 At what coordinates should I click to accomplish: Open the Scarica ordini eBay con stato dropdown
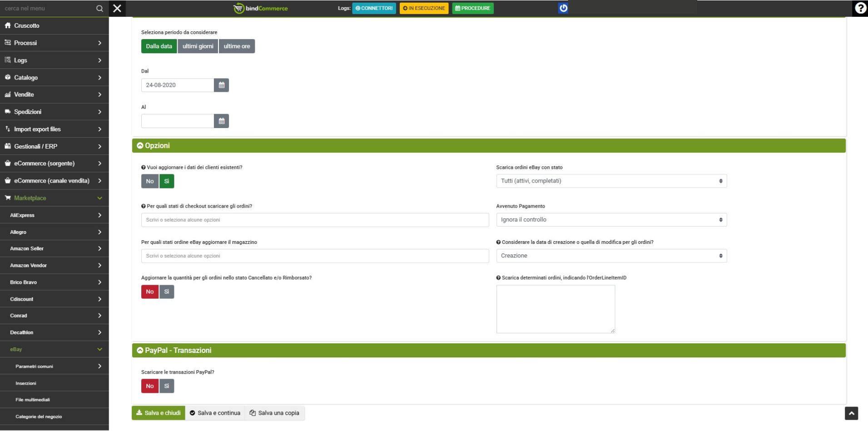tap(611, 181)
